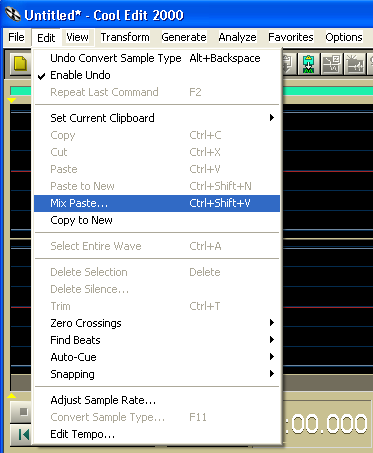Click the grayed Paste menu item
The height and width of the screenshot is (453, 373).
pyautogui.click(x=157, y=169)
